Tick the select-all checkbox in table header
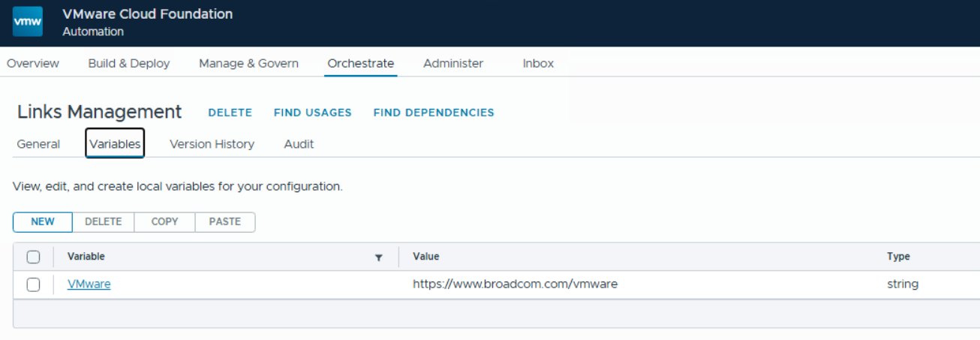 (x=33, y=257)
